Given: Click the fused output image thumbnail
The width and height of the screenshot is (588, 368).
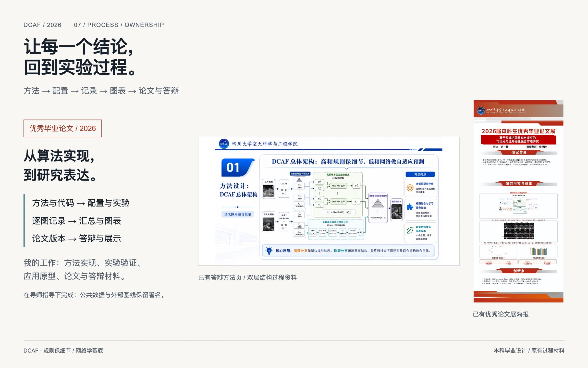Looking at the screenshot, I should [396, 211].
